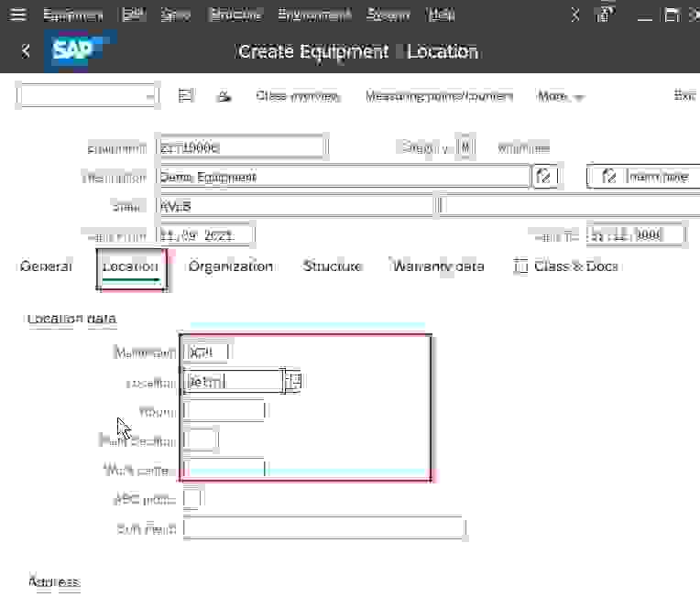Click the Sort field input

(x=325, y=527)
